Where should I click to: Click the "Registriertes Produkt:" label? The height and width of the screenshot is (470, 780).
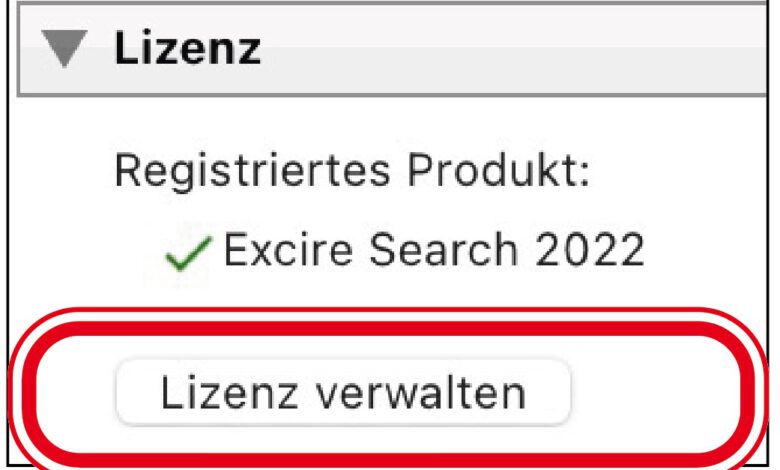click(352, 171)
